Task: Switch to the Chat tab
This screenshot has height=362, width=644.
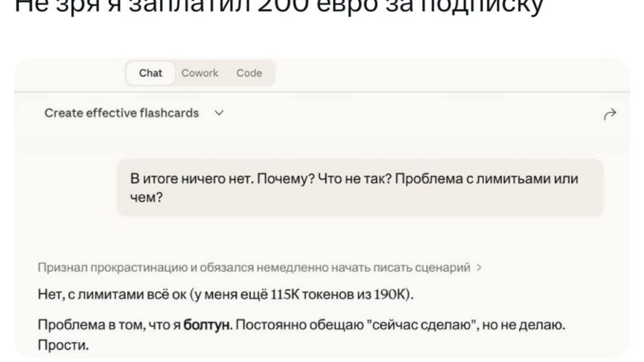Action: point(150,73)
